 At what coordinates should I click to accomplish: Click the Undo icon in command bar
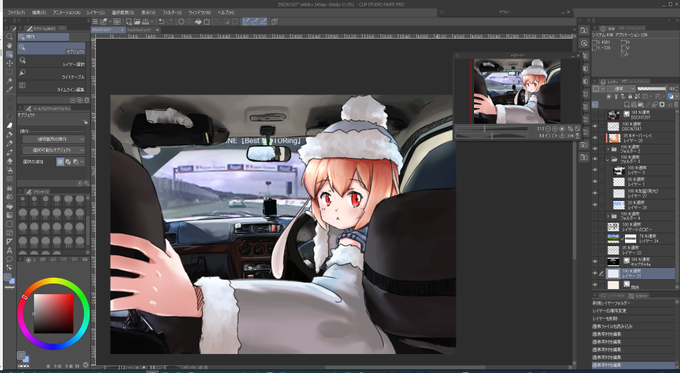[161, 21]
